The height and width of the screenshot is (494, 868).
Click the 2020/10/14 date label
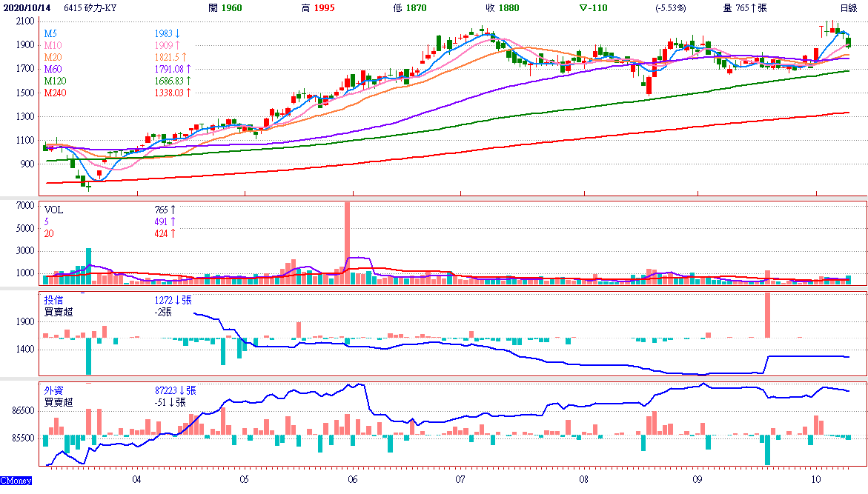point(25,8)
